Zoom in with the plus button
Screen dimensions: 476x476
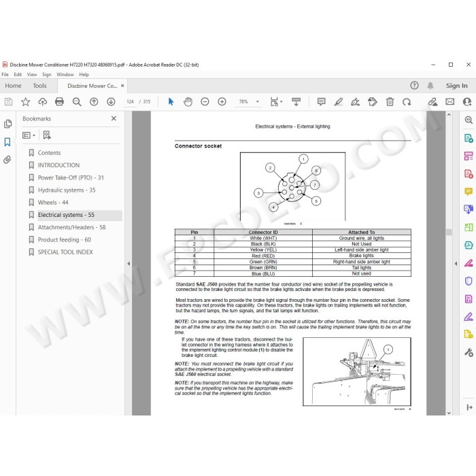tap(222, 102)
